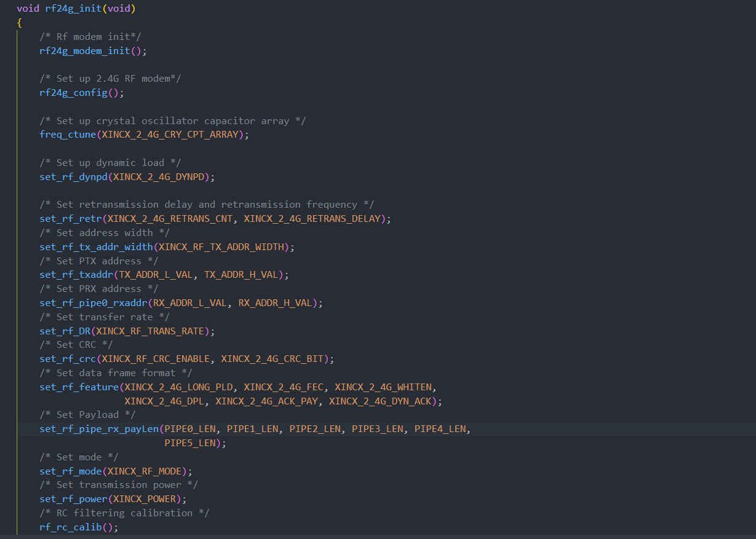The width and height of the screenshot is (756, 539).
Task: Click XINCX_2_4G_RETRANS_CNT argument
Action: (170, 219)
